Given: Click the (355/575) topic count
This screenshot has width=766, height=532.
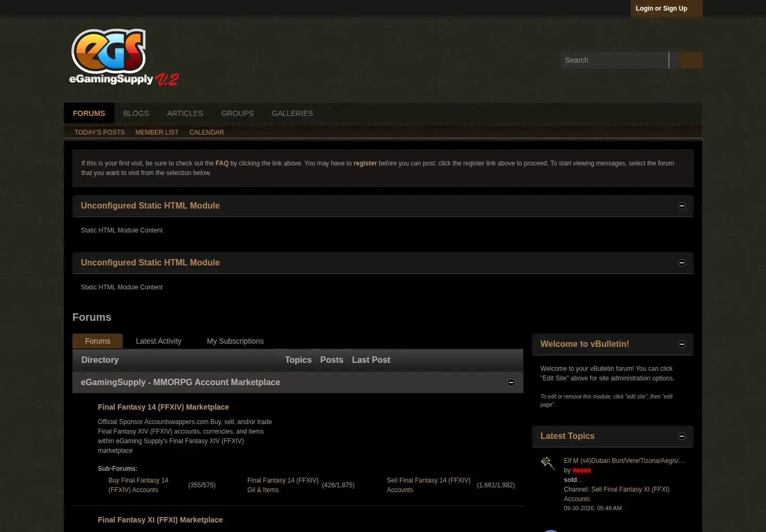Looking at the screenshot, I should click(202, 485).
